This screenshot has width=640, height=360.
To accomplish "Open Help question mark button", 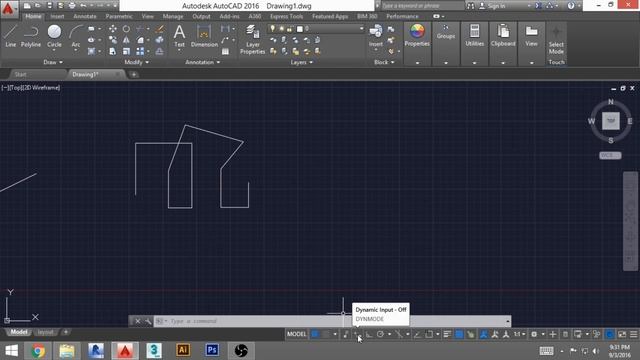I will click(x=571, y=6).
